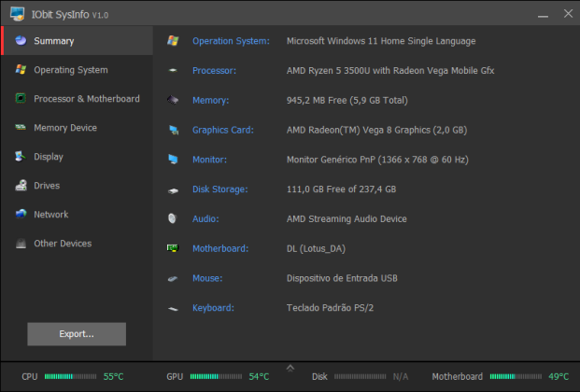Click the Monitor Genérico PnP value
Screen dimensions: 580x392
(x=377, y=160)
